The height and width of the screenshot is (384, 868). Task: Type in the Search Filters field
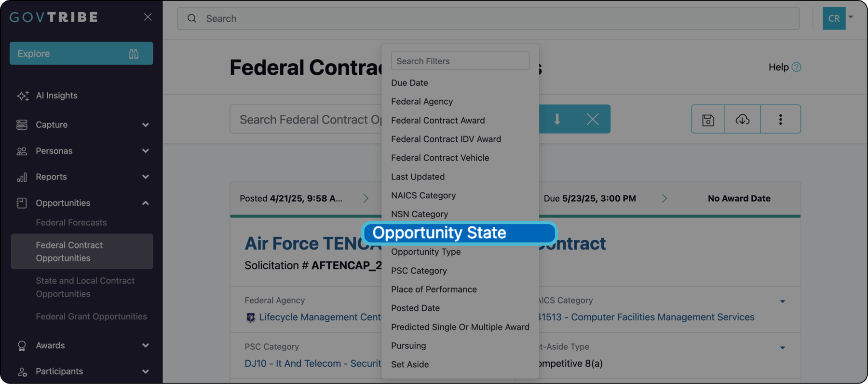point(460,61)
